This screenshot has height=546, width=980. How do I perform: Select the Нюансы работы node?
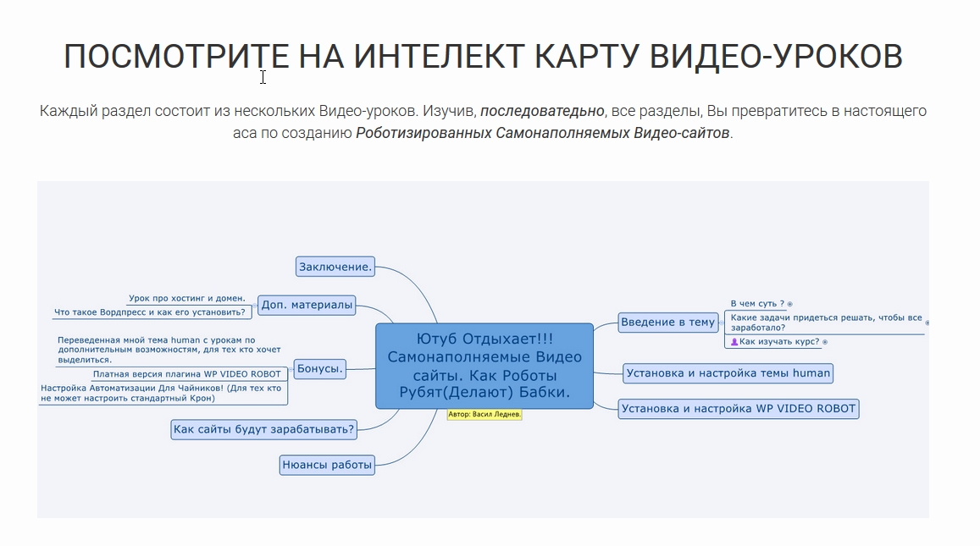pyautogui.click(x=327, y=465)
